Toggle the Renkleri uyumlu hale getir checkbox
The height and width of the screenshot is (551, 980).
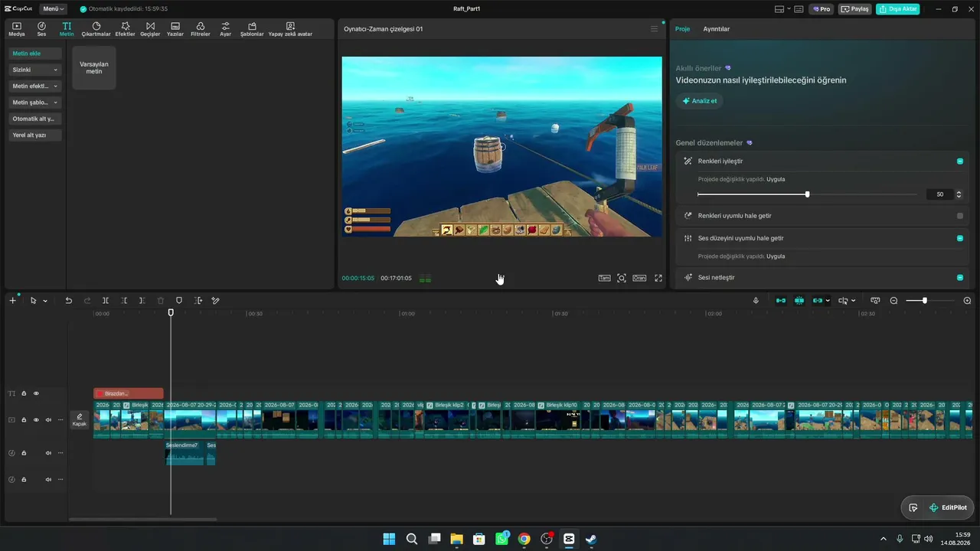pyautogui.click(x=960, y=216)
